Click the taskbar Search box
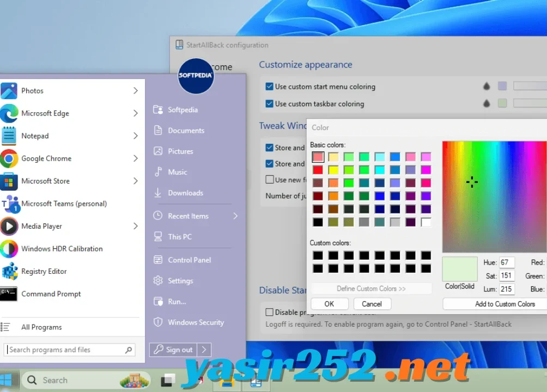Image resolution: width=547 pixels, height=392 pixels. click(x=86, y=380)
